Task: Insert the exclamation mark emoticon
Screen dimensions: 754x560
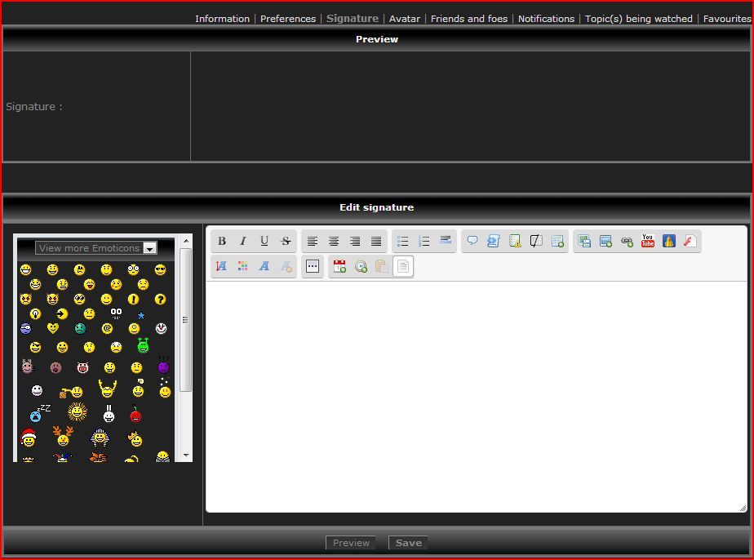Action: [x=133, y=300]
